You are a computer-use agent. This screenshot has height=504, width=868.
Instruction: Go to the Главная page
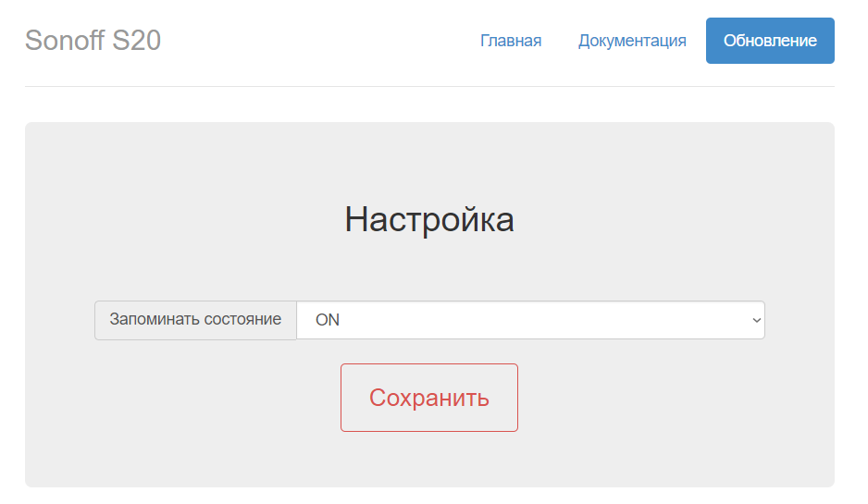point(511,41)
